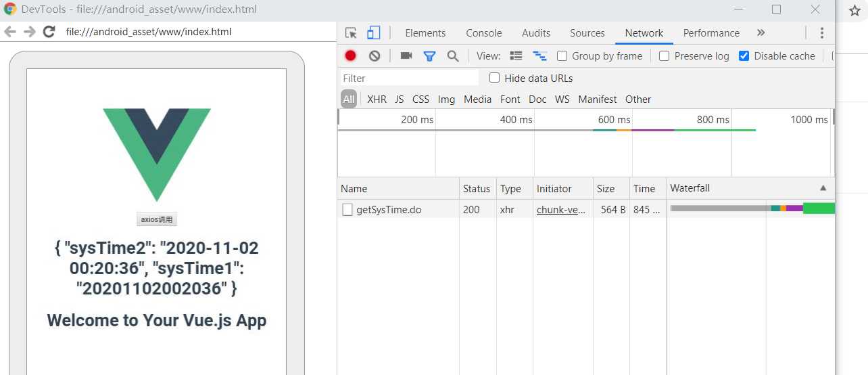Click the bookmark star icon
868x375 pixels.
pos(854,11)
